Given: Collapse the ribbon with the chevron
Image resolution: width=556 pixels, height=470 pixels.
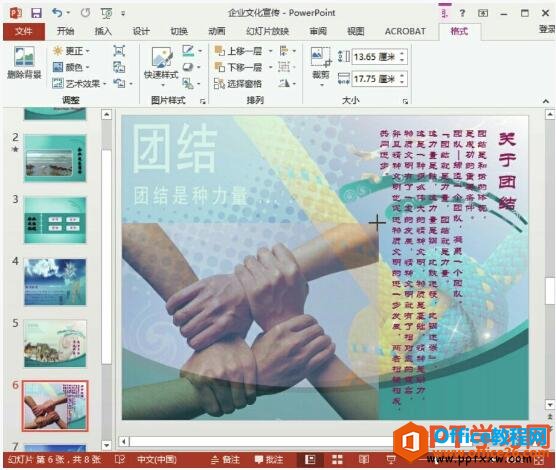Looking at the screenshot, I should [x=546, y=101].
